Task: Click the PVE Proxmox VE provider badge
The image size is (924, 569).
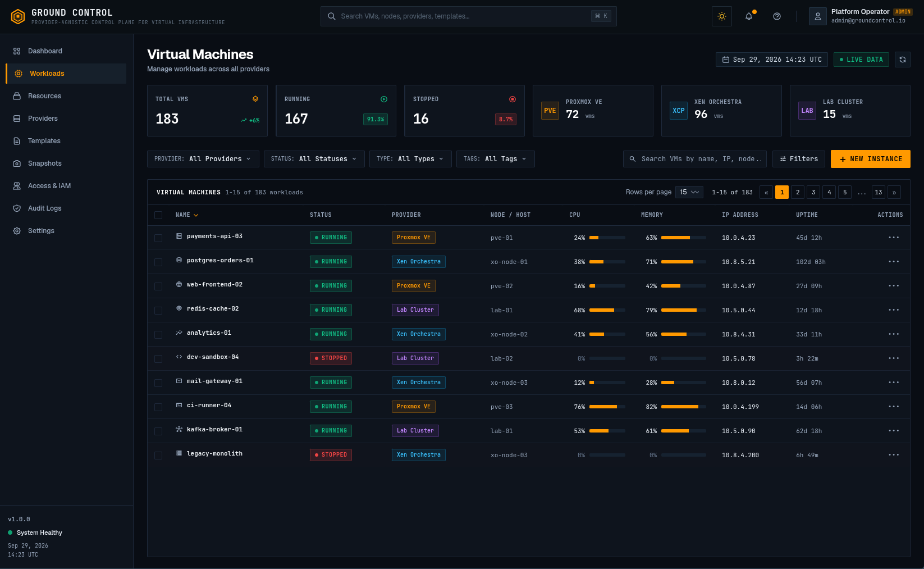Action: 550,111
